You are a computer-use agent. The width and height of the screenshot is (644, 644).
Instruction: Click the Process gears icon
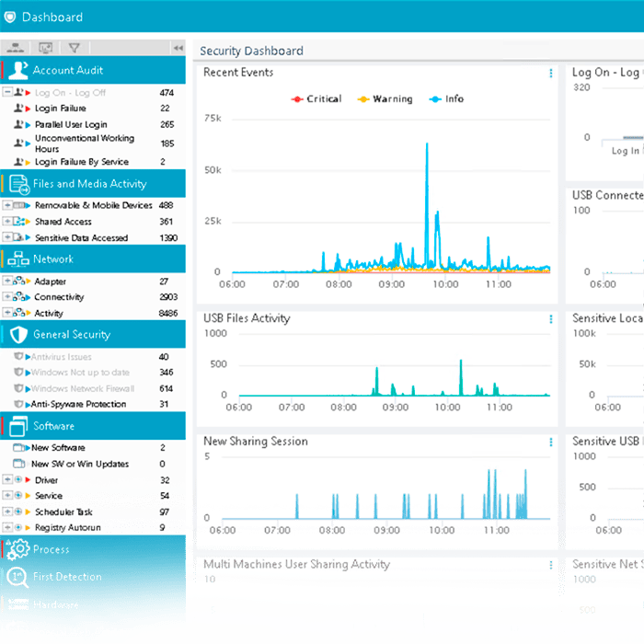[18, 549]
